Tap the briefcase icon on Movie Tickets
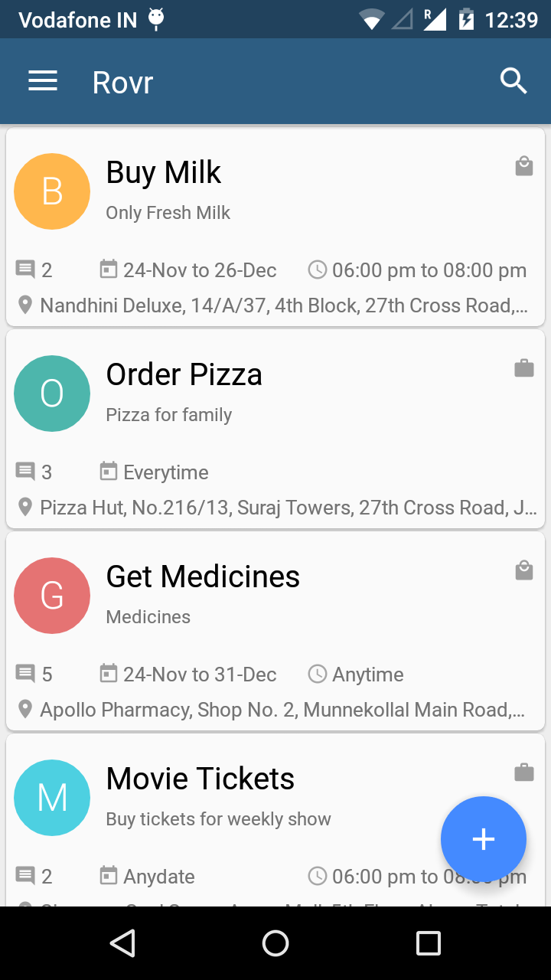 [x=524, y=773]
